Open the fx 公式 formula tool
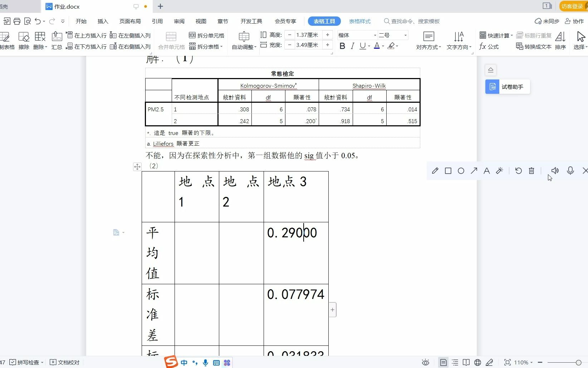 489,47
